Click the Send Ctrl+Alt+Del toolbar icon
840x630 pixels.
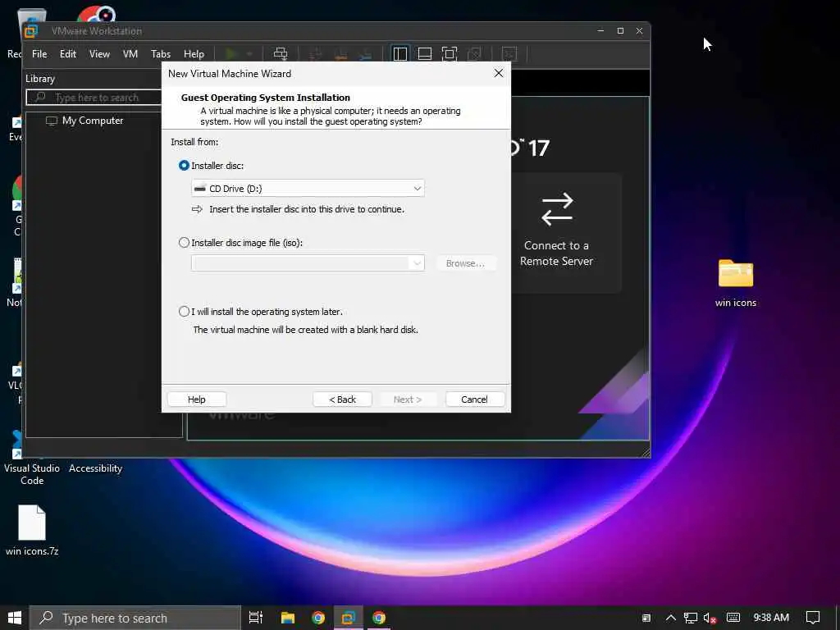point(281,53)
